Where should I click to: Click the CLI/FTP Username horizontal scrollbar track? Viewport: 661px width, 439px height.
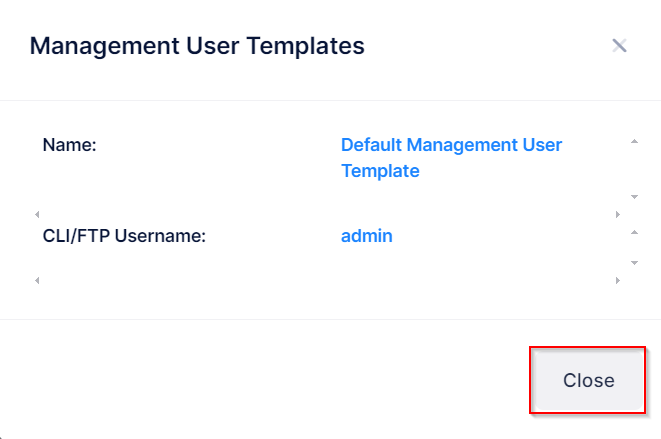(326, 280)
